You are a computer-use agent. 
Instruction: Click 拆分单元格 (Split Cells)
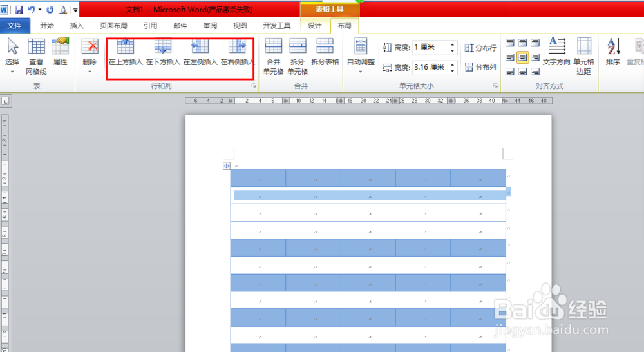(298, 56)
